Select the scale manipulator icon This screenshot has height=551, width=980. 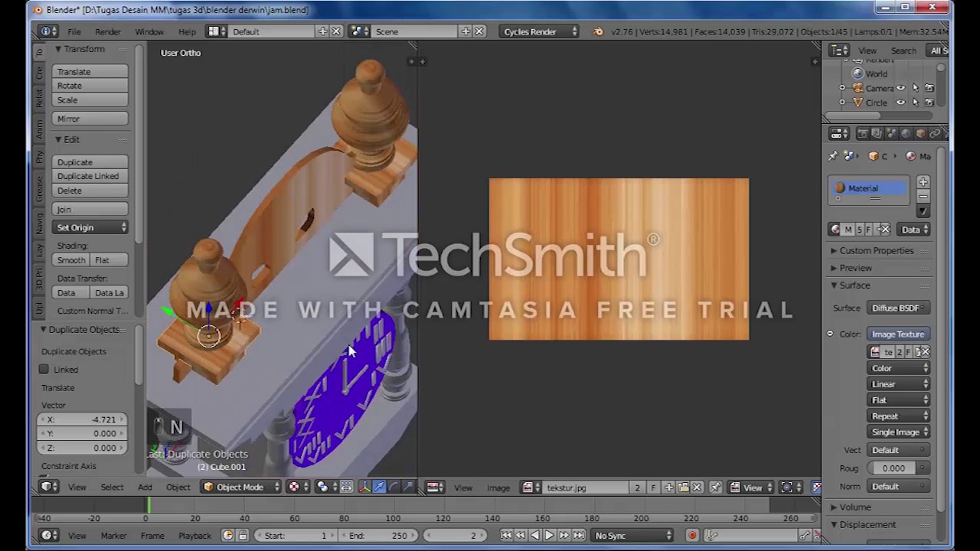point(408,487)
